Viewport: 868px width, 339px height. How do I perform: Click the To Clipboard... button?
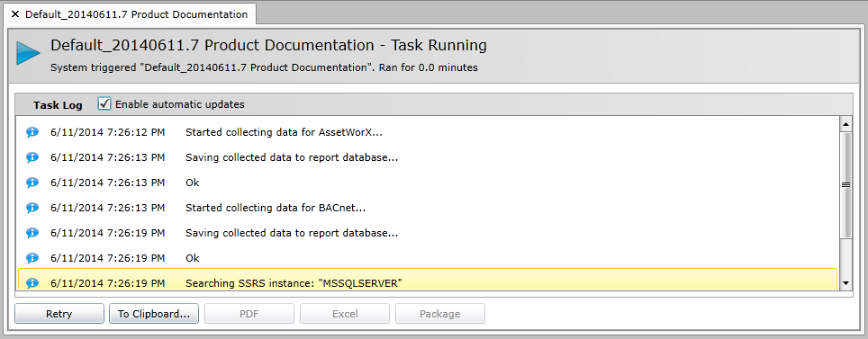click(x=154, y=314)
